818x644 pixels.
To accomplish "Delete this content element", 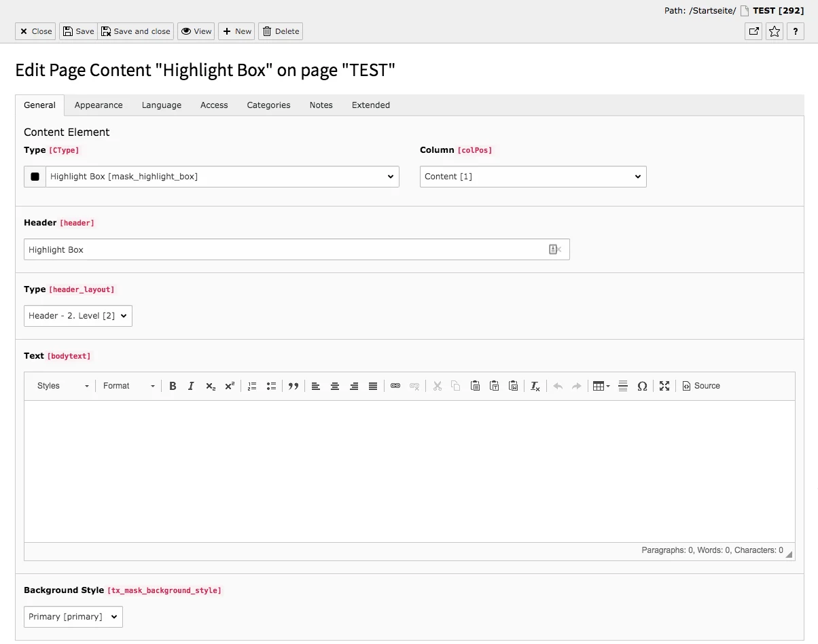I will coord(280,31).
